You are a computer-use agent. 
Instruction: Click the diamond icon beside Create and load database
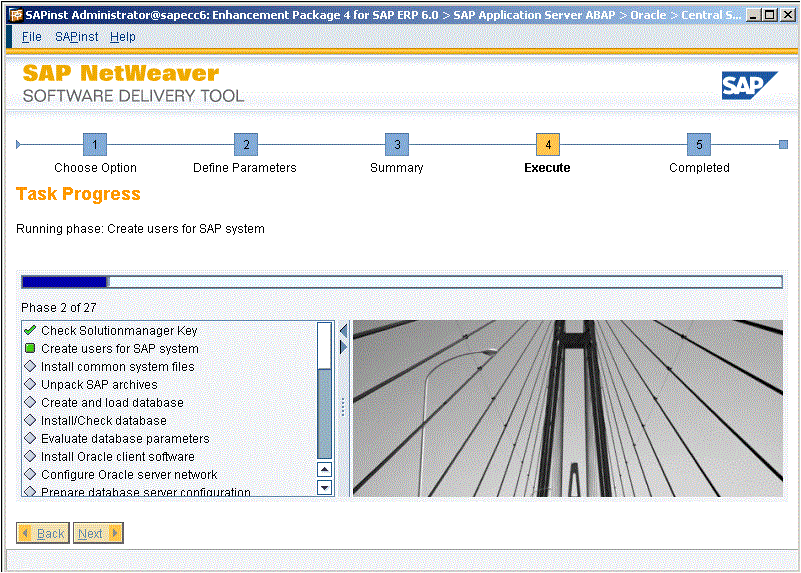pyautogui.click(x=30, y=403)
